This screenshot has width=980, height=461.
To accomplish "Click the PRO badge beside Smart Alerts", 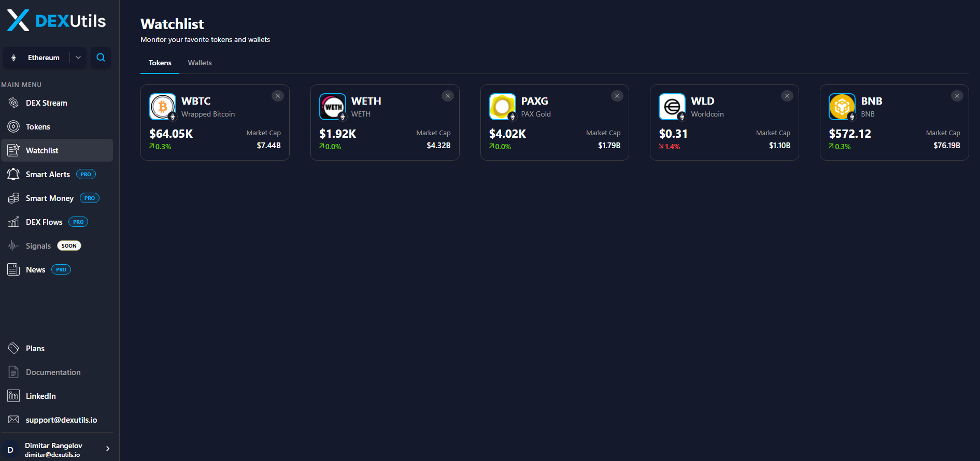I will pyautogui.click(x=86, y=174).
